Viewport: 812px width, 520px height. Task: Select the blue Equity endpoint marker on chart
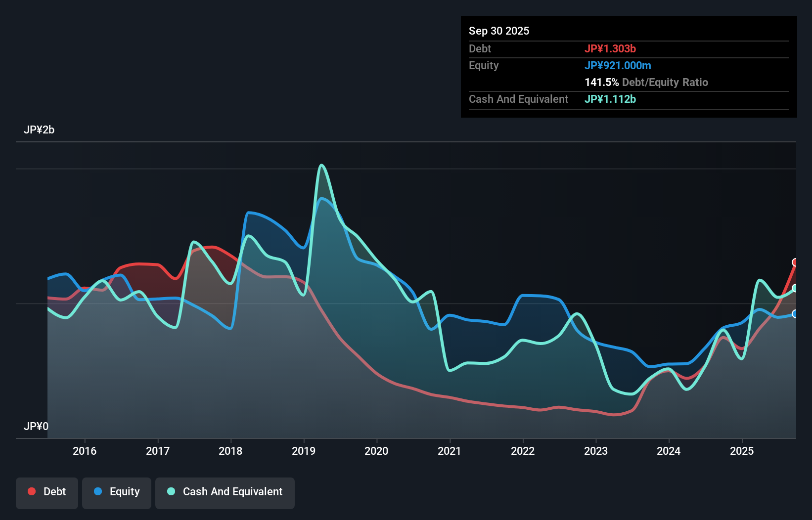[x=795, y=313]
